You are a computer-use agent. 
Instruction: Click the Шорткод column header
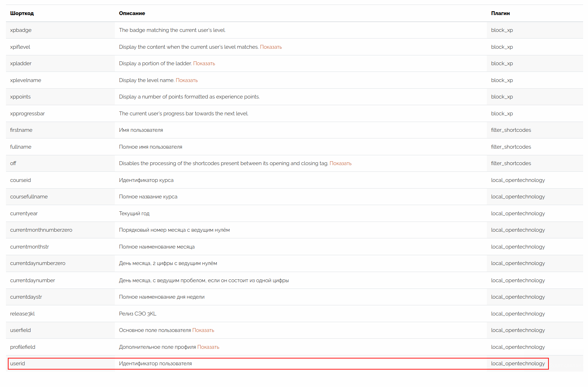pyautogui.click(x=22, y=13)
